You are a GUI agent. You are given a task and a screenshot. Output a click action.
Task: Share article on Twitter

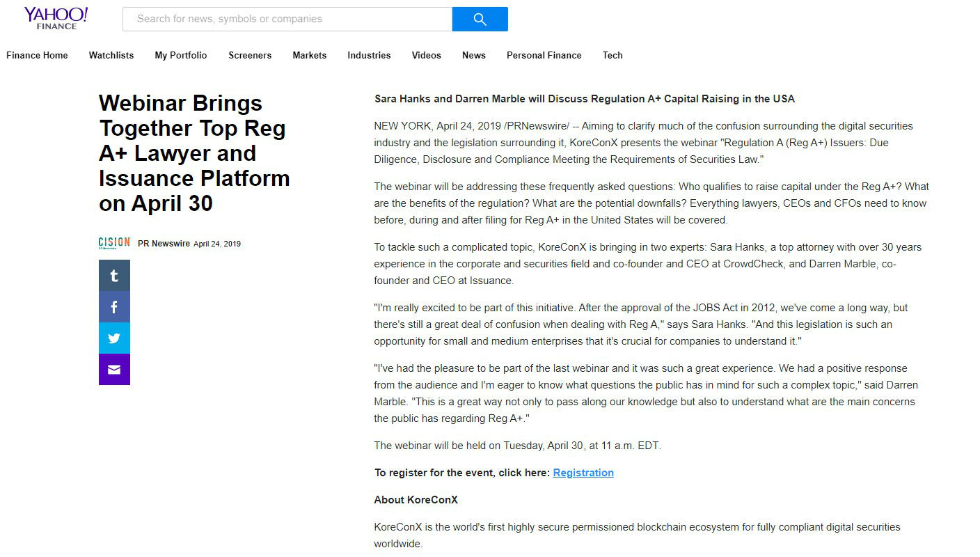[x=114, y=338]
